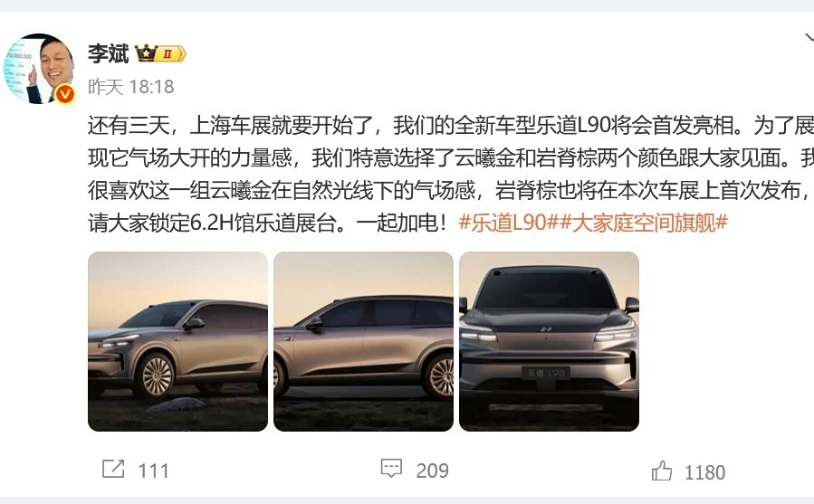The height and width of the screenshot is (504, 814).
Task: Expand the post options chevron
Action: click(809, 37)
